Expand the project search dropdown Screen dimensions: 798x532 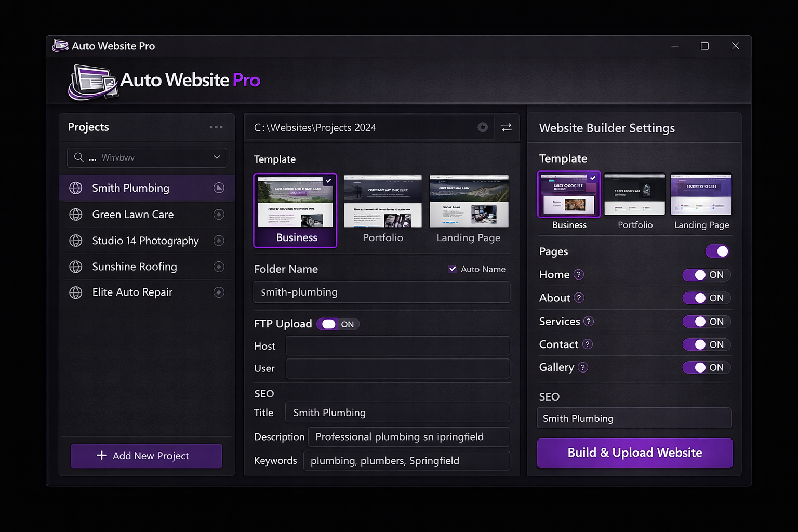pyautogui.click(x=217, y=157)
